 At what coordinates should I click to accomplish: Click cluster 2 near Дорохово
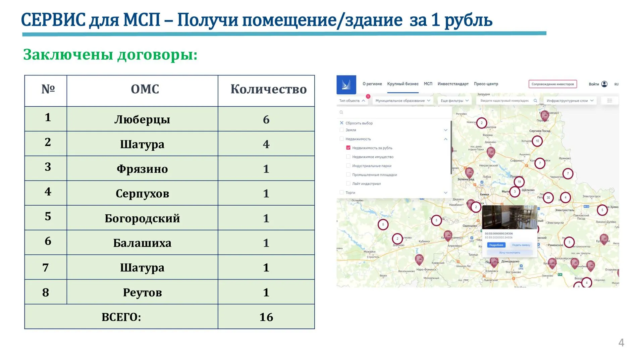(397, 239)
